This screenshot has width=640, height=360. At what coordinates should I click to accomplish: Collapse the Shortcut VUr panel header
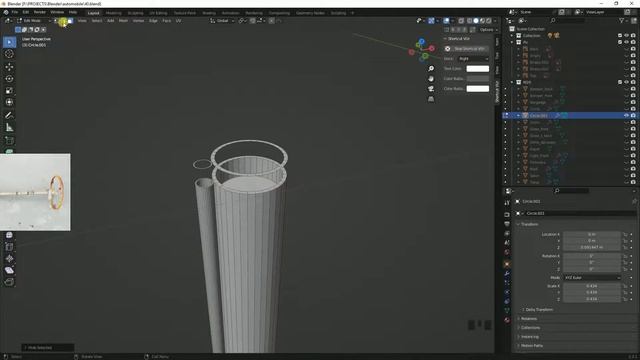[459, 39]
